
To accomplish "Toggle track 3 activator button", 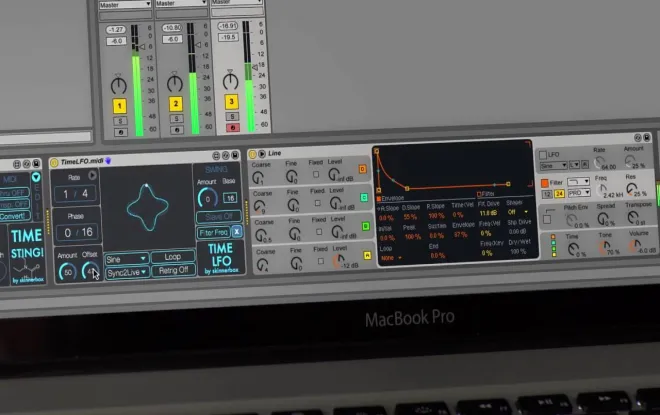I will pos(231,101).
